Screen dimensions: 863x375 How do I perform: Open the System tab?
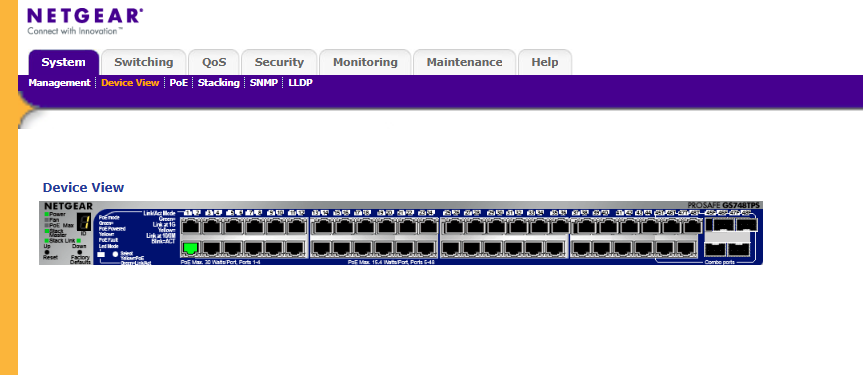point(63,62)
